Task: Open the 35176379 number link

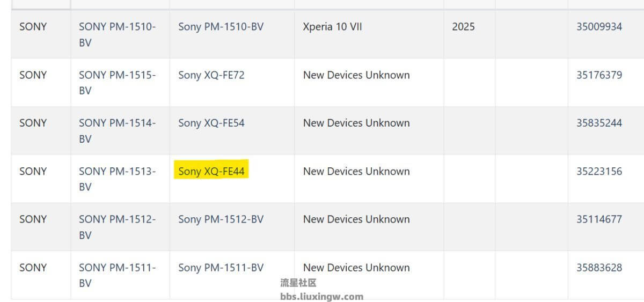Action: (x=599, y=75)
